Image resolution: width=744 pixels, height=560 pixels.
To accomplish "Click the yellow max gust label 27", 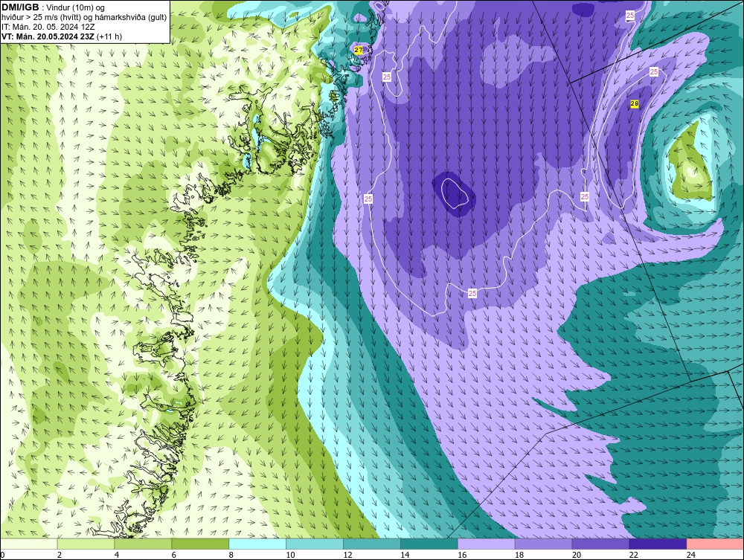I will coord(359,50).
